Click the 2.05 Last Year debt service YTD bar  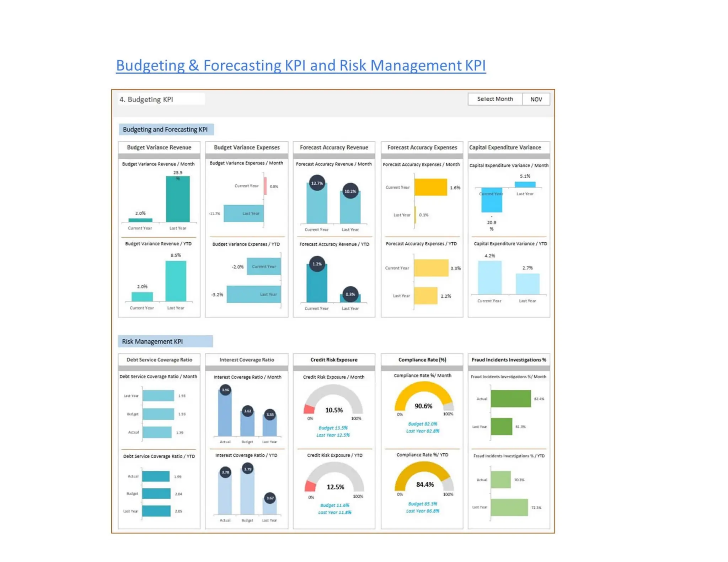point(156,511)
